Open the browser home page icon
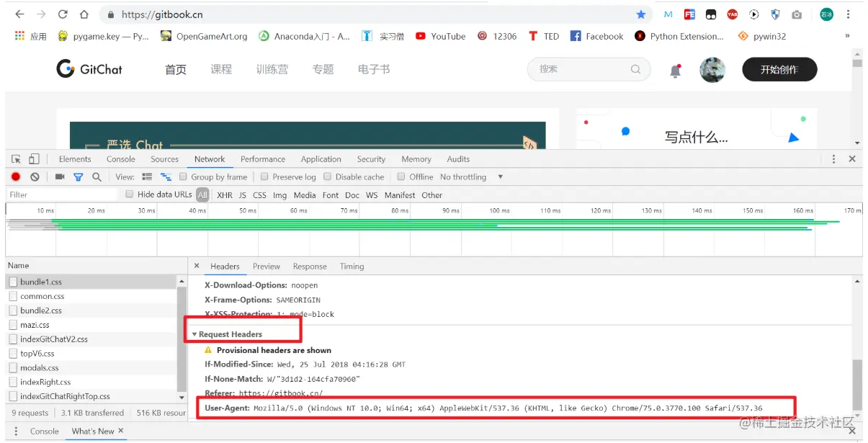 point(84,14)
